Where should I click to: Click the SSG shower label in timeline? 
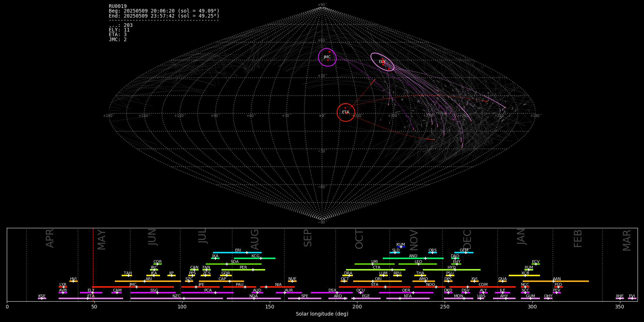[x=154, y=291]
